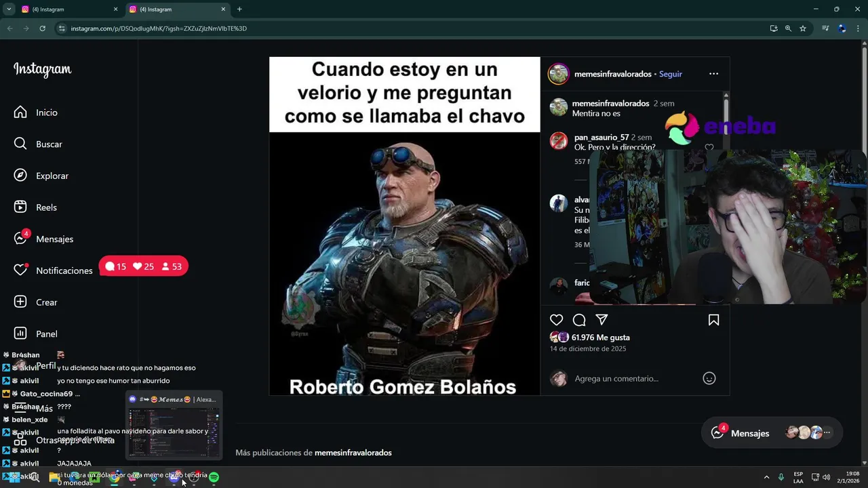Close the first Instagram tab
868x488 pixels.
click(x=115, y=9)
